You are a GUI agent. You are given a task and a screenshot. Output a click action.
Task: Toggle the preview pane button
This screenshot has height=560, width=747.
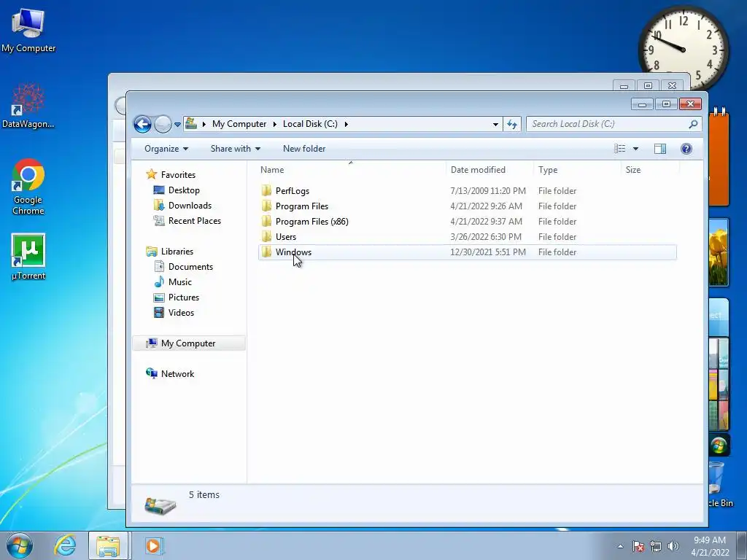659,149
